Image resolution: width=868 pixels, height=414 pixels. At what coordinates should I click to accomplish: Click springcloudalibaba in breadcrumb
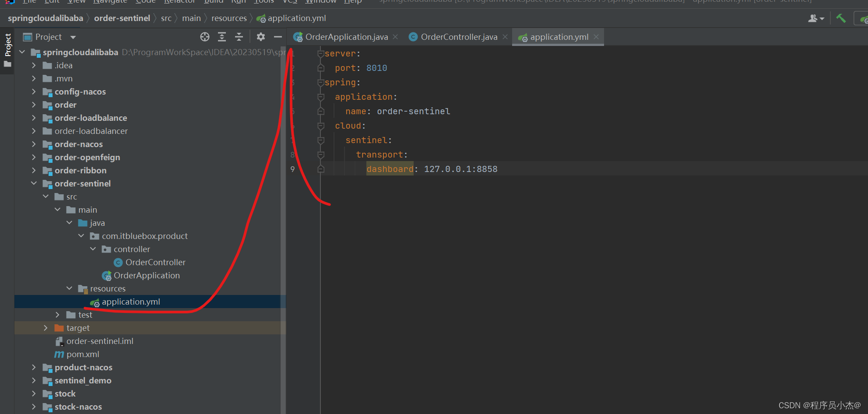point(46,18)
